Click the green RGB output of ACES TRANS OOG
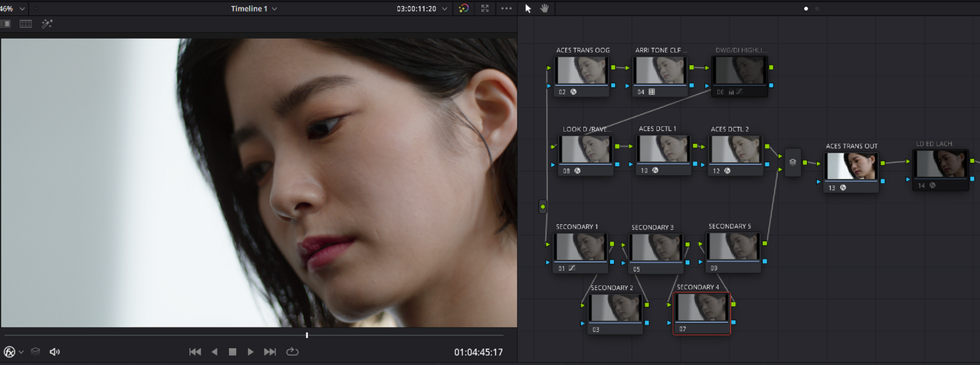This screenshot has width=980, height=365. pyautogui.click(x=612, y=67)
